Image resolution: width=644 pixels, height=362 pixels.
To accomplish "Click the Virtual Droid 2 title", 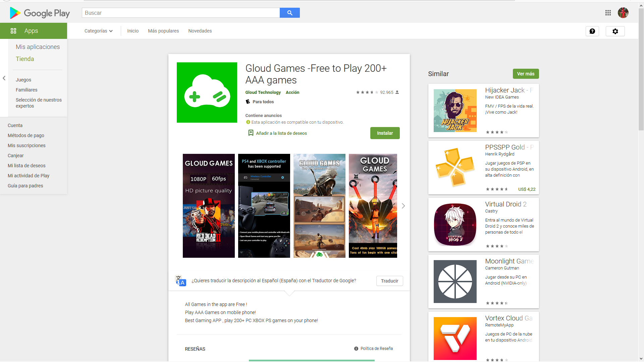I will [506, 204].
